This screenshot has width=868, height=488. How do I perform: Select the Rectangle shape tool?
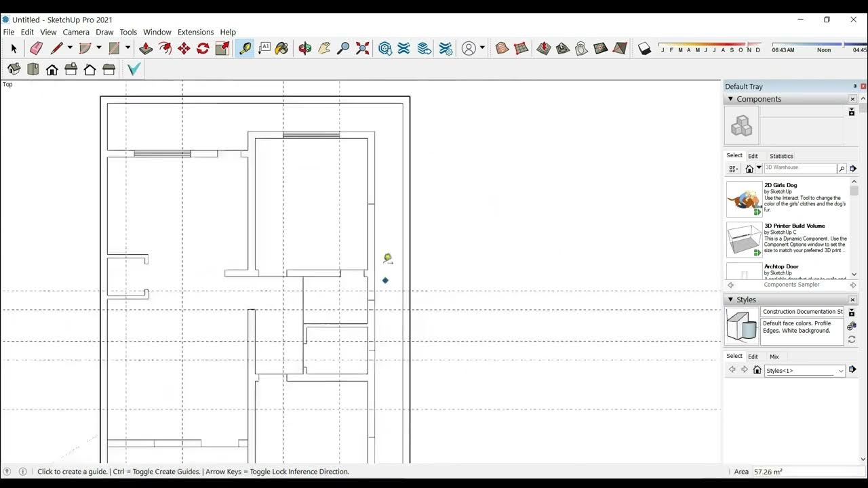[x=114, y=48]
